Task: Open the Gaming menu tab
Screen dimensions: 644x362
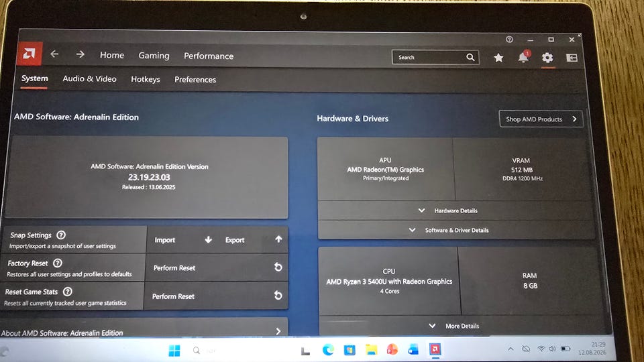Action: pyautogui.click(x=154, y=56)
